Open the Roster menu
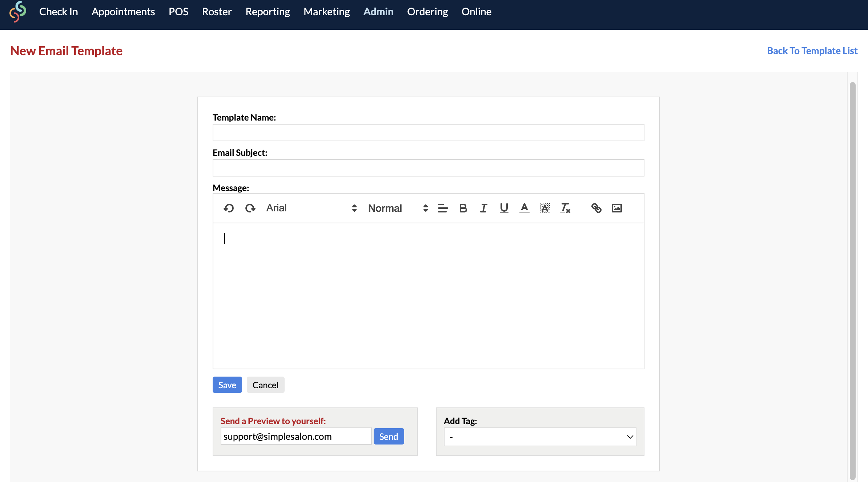The image size is (868, 483). pos(217,12)
